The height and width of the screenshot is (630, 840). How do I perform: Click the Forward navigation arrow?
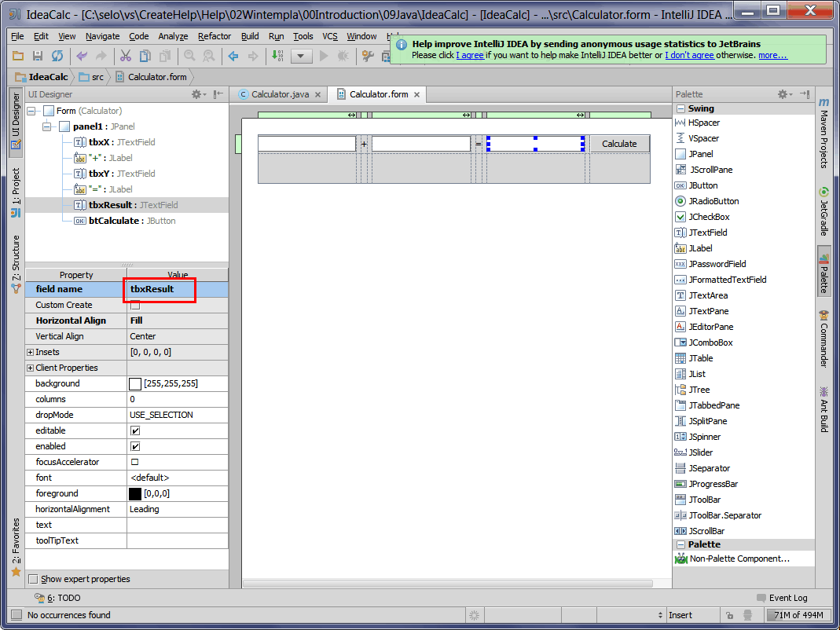252,56
